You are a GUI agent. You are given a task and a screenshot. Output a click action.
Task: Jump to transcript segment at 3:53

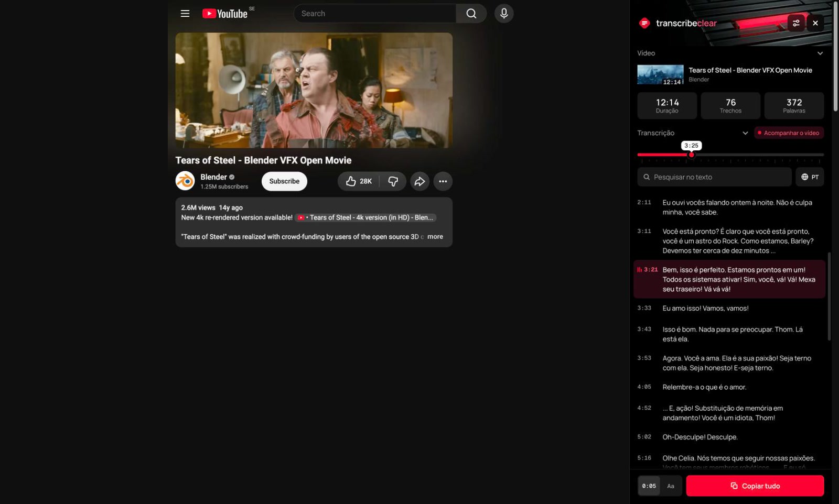click(729, 363)
